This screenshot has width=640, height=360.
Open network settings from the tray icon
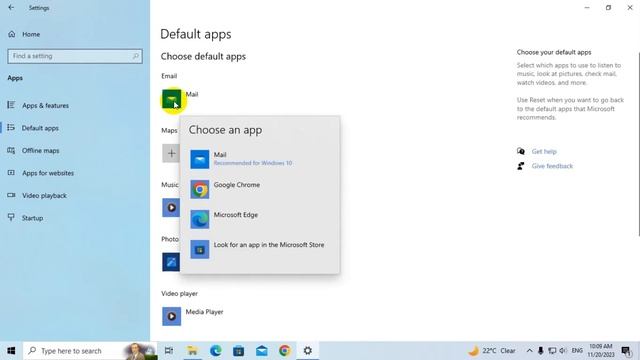pyautogui.click(x=552, y=351)
